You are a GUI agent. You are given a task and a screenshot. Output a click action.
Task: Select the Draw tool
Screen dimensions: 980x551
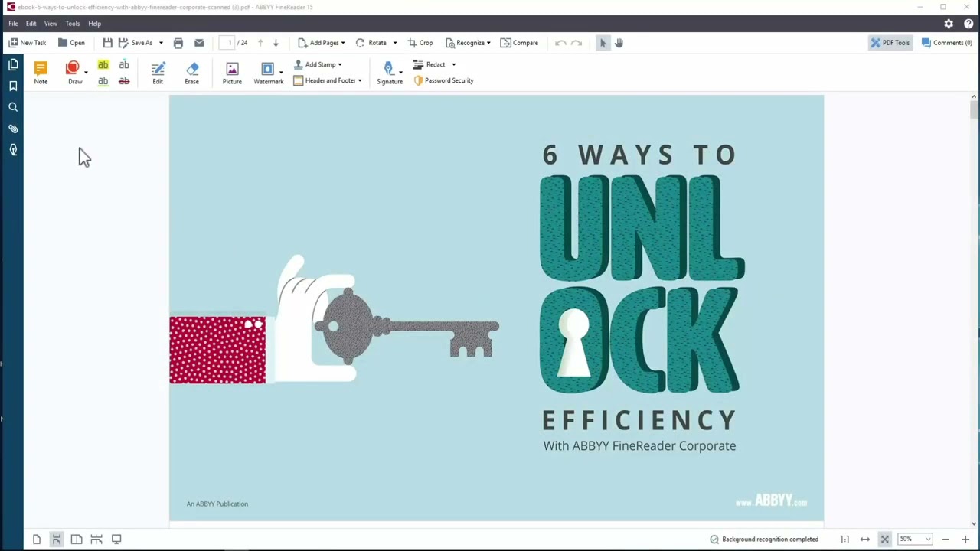coord(73,73)
